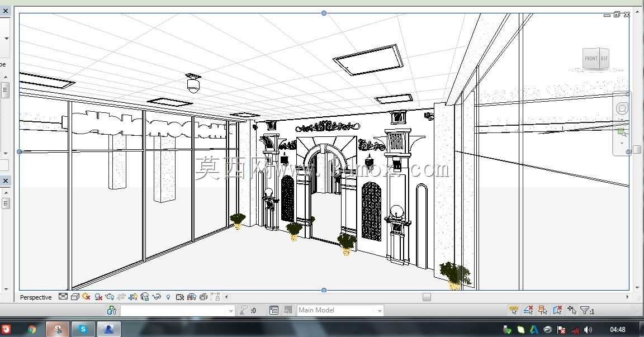This screenshot has height=337, width=644.
Task: Click Add to Set design options icon
Action: pos(288,310)
